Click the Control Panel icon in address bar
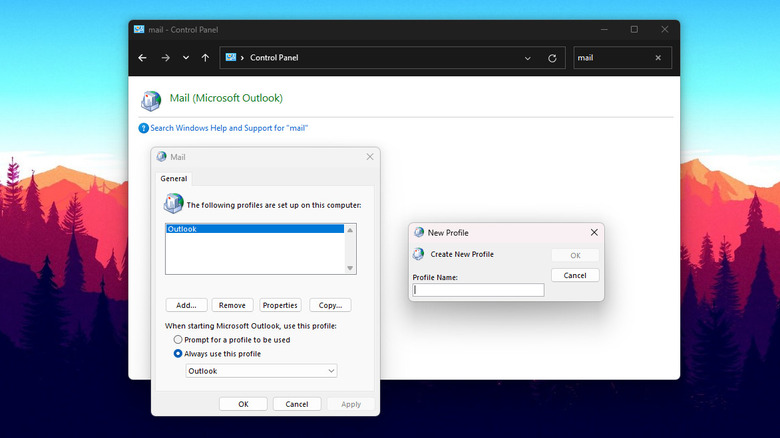 point(230,57)
